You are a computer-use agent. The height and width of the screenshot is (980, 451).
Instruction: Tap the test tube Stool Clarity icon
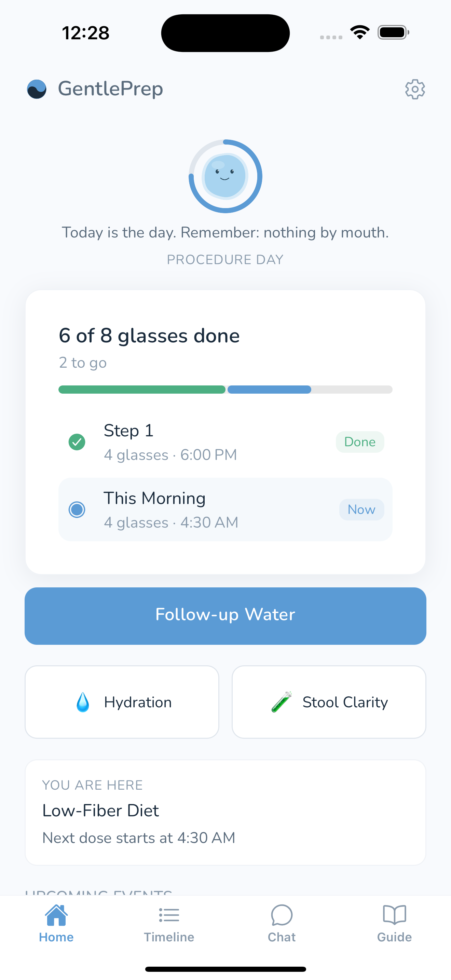tap(282, 702)
